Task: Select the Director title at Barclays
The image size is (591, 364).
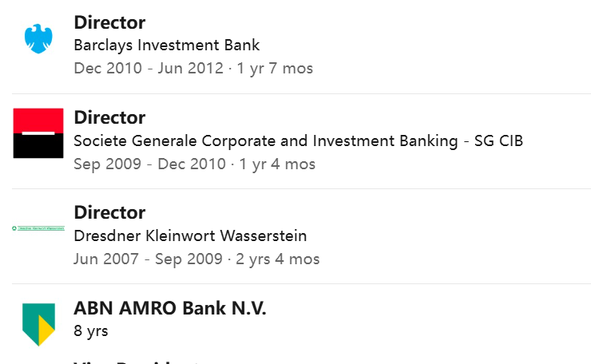Action: (109, 22)
